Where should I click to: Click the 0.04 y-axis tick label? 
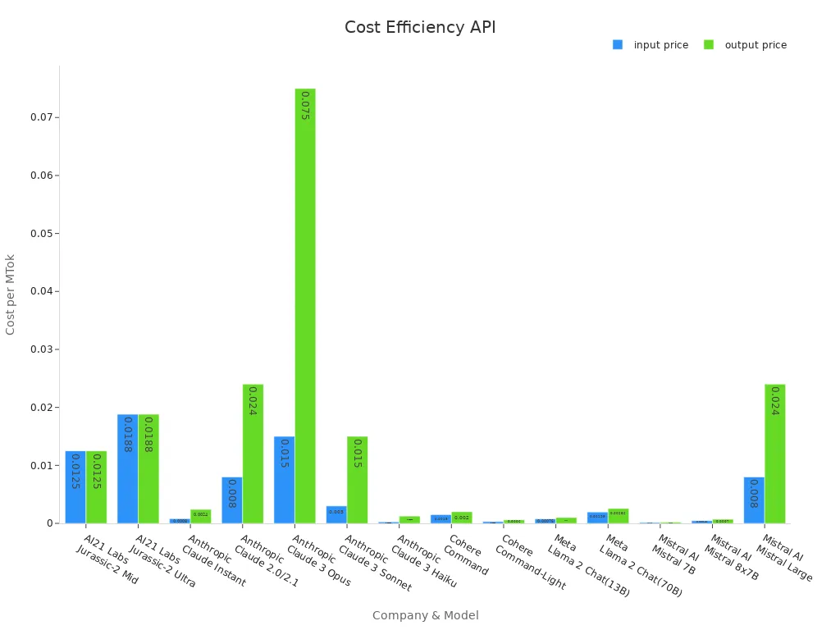point(41,291)
